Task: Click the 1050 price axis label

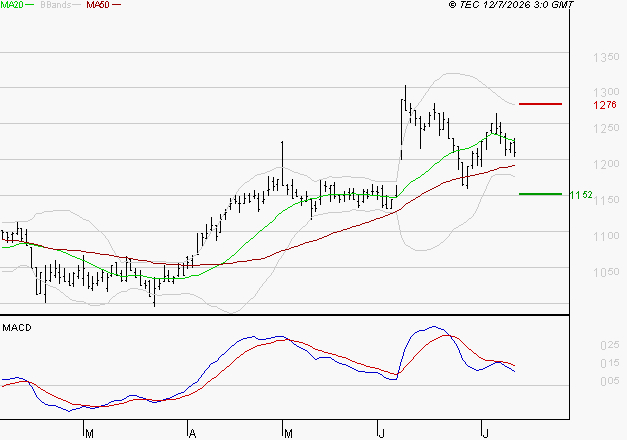Action: click(x=606, y=272)
